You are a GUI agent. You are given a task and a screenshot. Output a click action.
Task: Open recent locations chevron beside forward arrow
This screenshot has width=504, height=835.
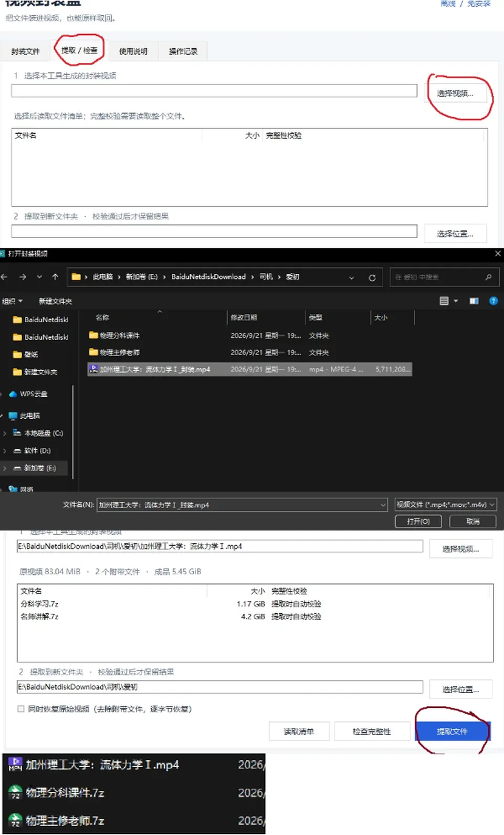coord(39,277)
